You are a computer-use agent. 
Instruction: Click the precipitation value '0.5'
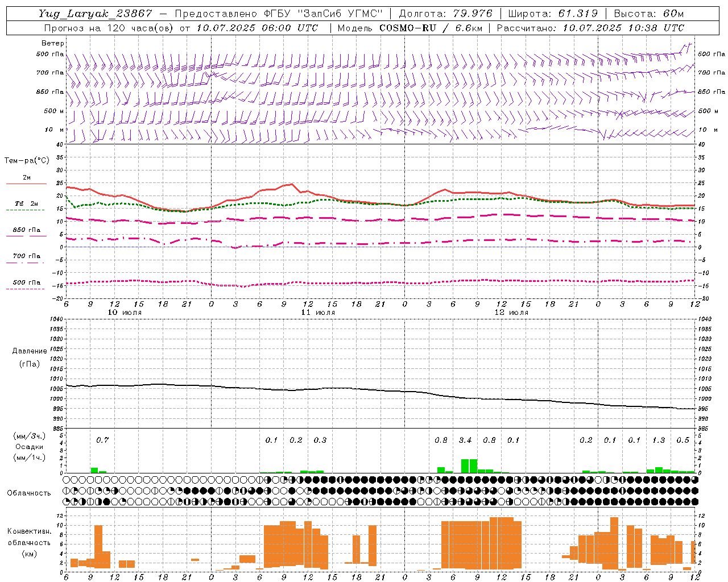tap(682, 440)
